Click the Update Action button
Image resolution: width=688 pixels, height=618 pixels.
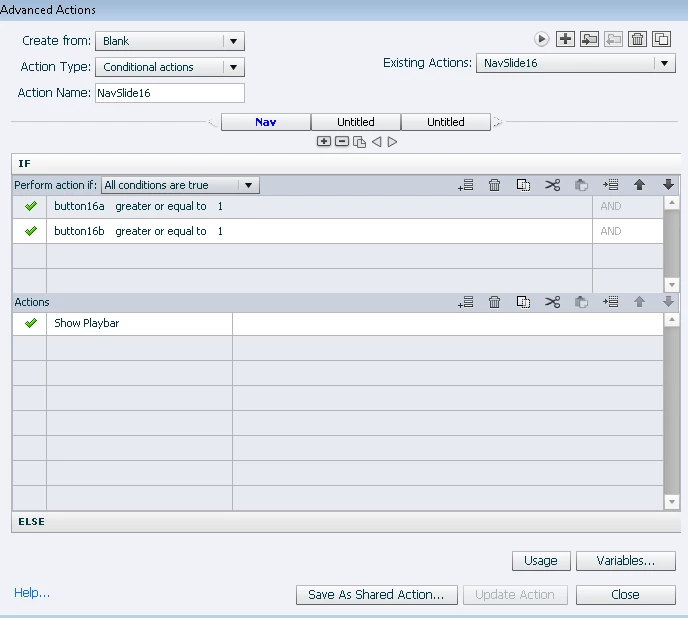point(515,595)
